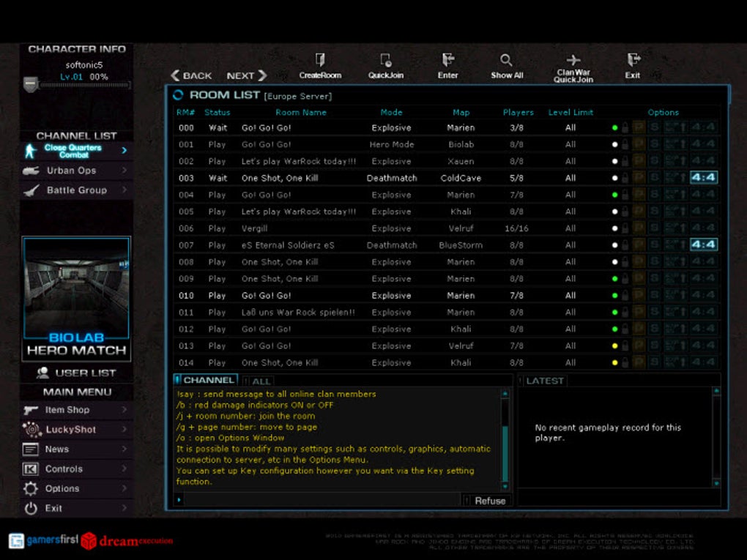Click the Controls keyboard key icon

pos(31,469)
